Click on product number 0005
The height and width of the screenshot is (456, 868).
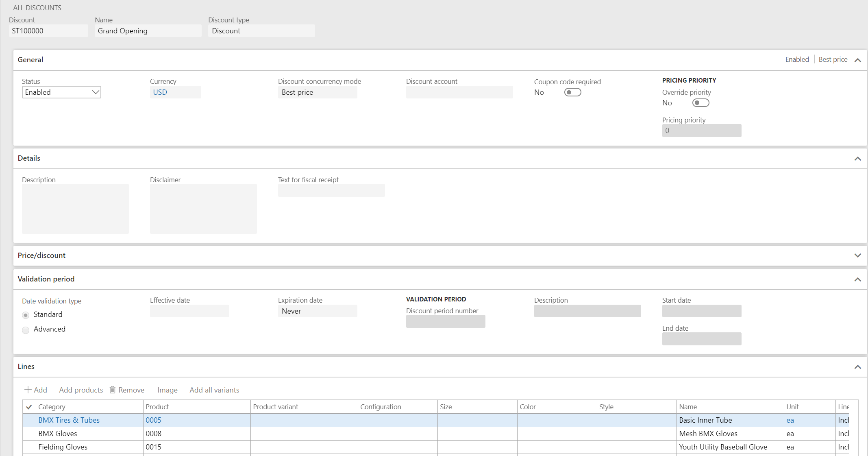coord(154,420)
